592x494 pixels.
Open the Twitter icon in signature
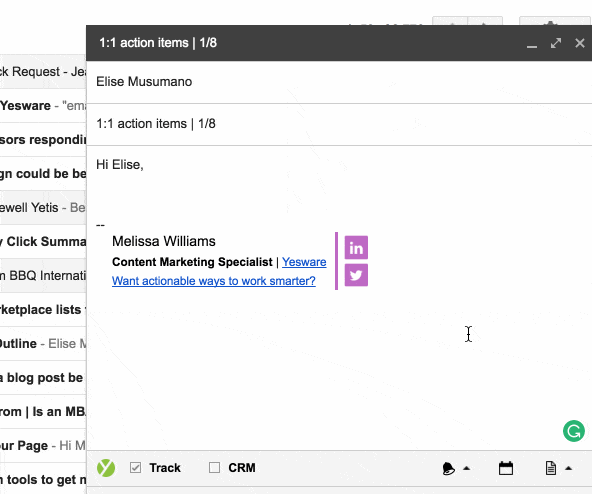(x=356, y=275)
